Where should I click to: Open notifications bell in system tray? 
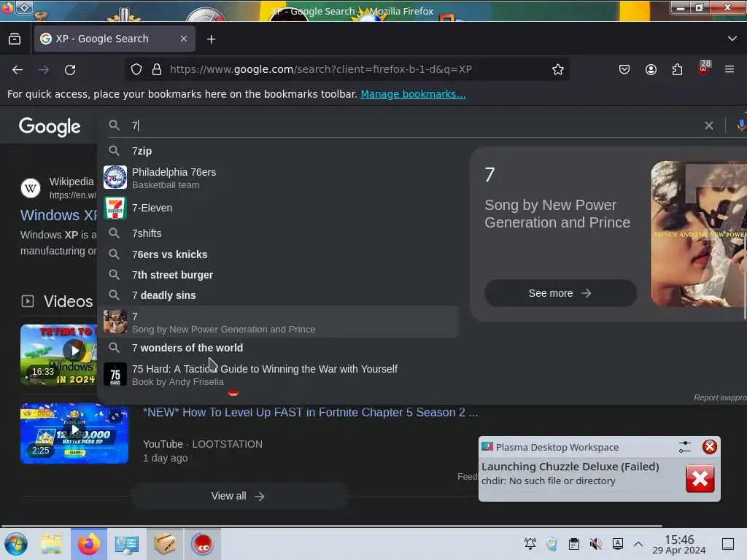530,544
